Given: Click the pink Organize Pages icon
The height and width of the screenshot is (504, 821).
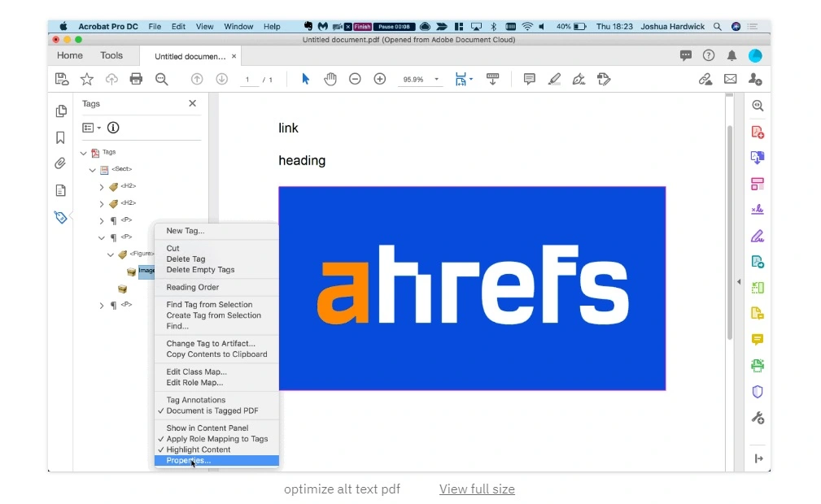Looking at the screenshot, I should 758,184.
